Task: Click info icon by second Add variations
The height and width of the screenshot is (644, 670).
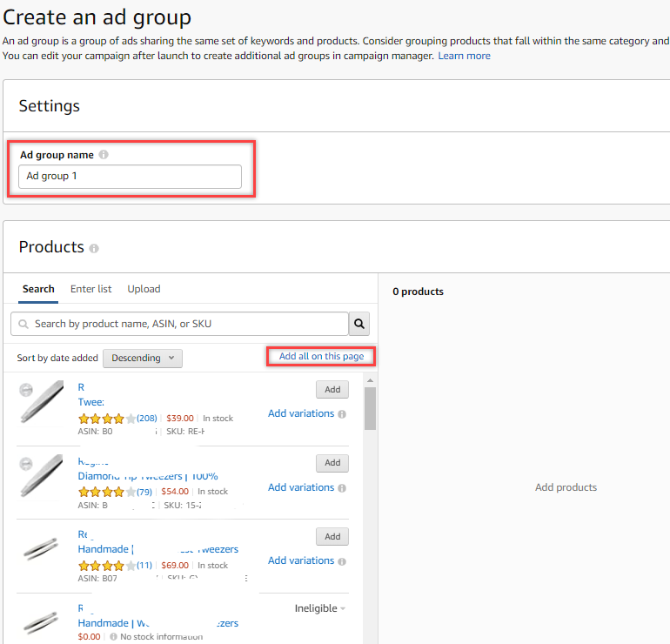Action: [x=342, y=488]
